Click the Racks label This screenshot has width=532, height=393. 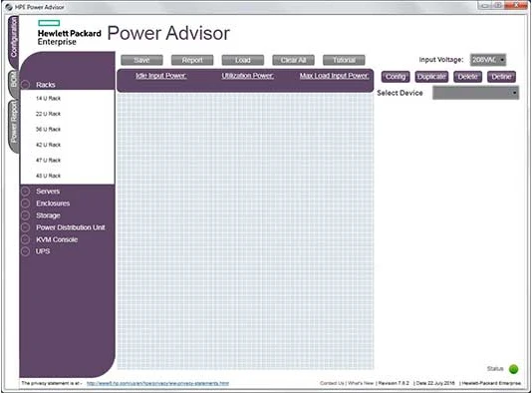click(x=46, y=85)
